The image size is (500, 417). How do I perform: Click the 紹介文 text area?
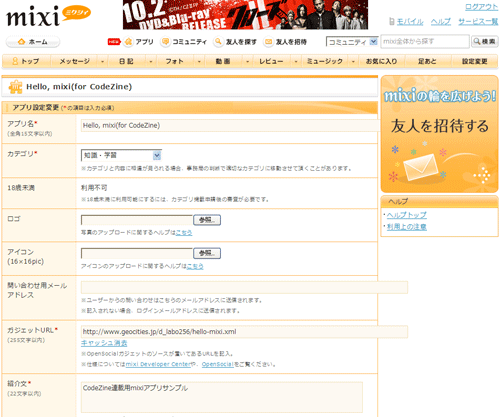pos(222,397)
